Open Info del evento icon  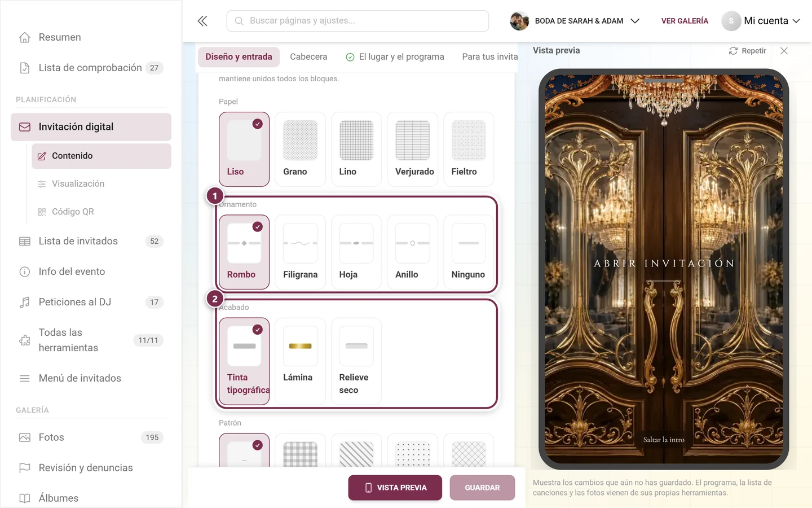[x=25, y=271]
